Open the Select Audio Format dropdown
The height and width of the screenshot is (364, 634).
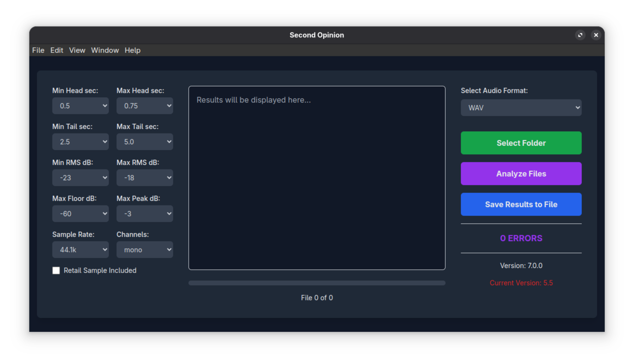click(x=521, y=108)
